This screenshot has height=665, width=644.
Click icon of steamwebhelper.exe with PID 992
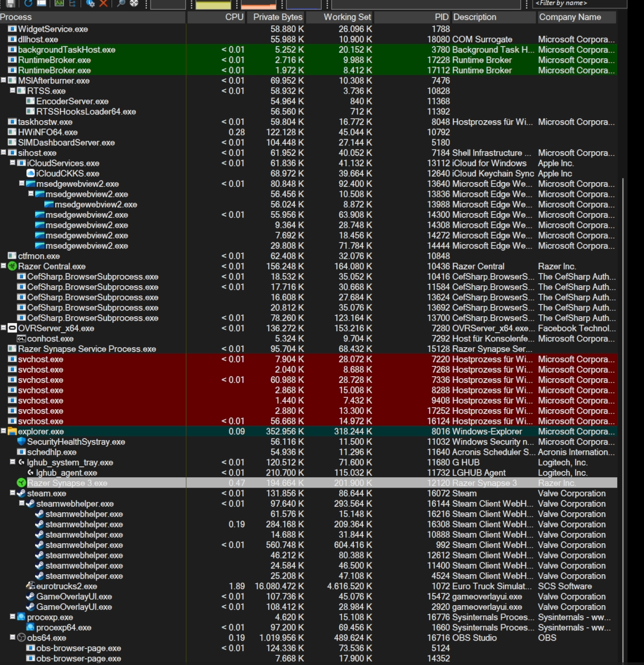pyautogui.click(x=39, y=545)
